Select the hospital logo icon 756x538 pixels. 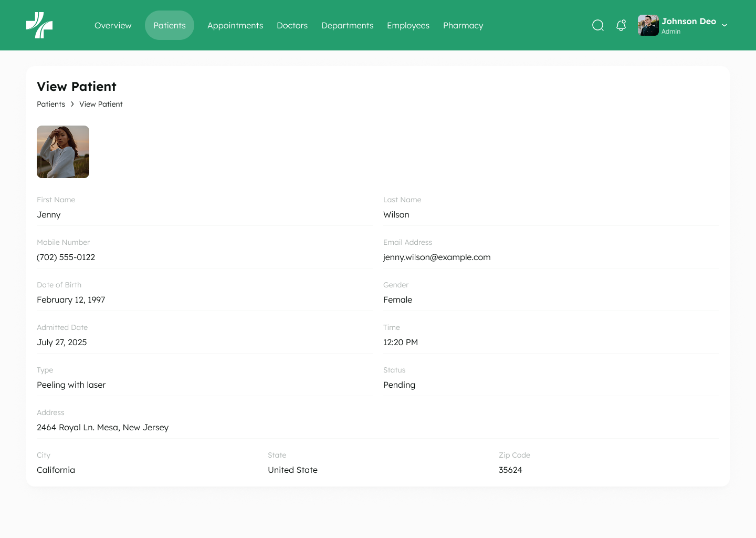[39, 25]
